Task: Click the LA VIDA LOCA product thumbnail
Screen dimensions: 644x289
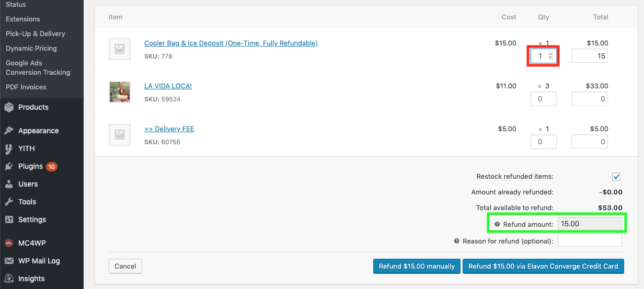Action: [x=120, y=92]
